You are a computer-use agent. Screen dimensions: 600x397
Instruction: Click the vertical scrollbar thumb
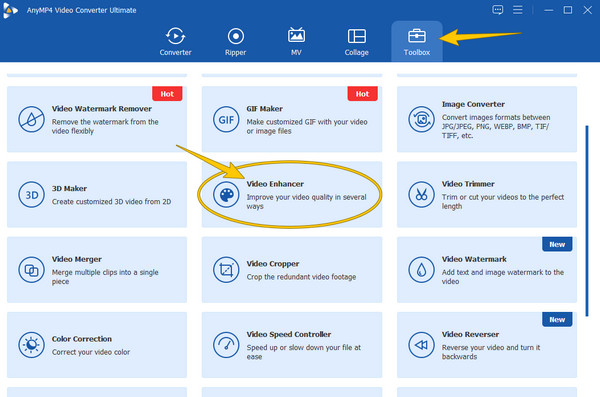click(587, 221)
